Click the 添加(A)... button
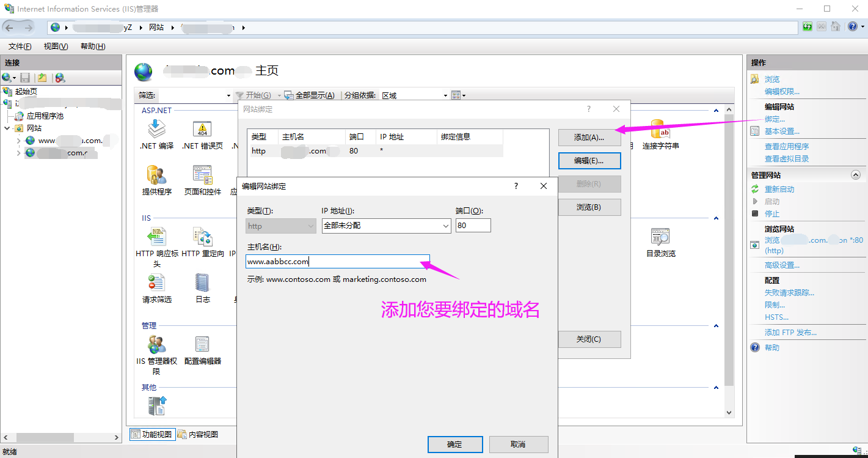The image size is (868, 458). (x=589, y=138)
